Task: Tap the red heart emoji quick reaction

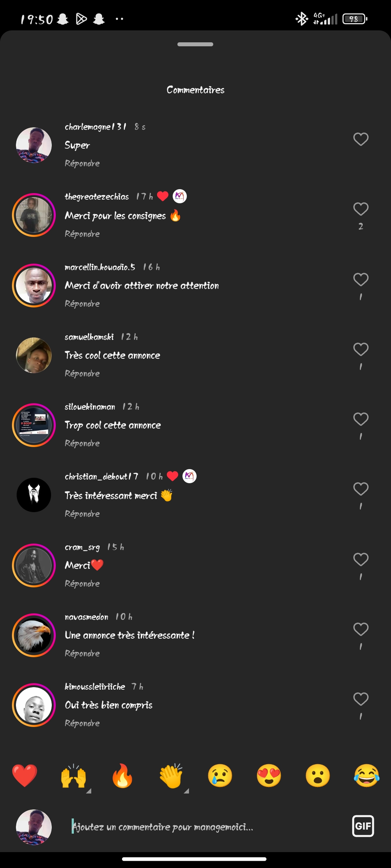Action: click(25, 775)
